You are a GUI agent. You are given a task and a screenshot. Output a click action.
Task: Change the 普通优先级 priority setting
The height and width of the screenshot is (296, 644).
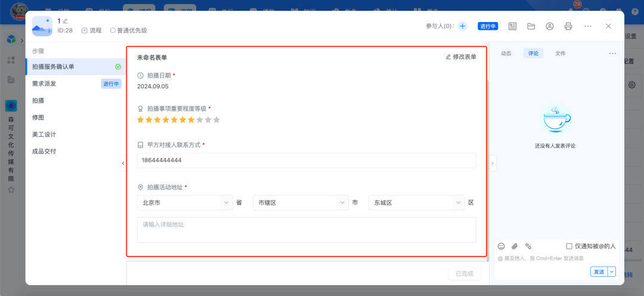(x=129, y=30)
